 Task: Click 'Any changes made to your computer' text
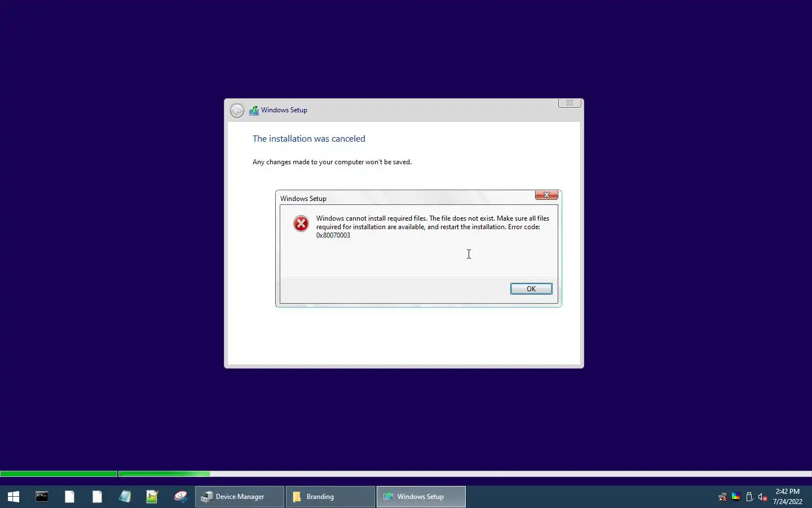coord(332,162)
